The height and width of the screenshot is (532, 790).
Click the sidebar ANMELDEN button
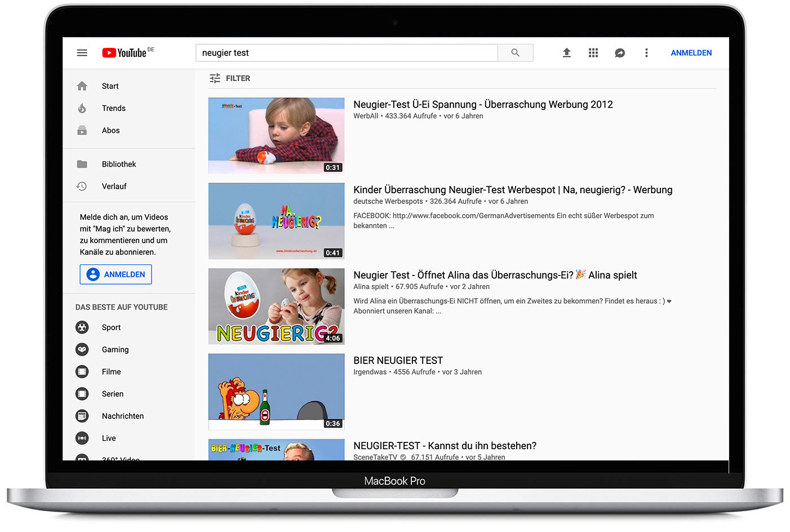[x=116, y=274]
